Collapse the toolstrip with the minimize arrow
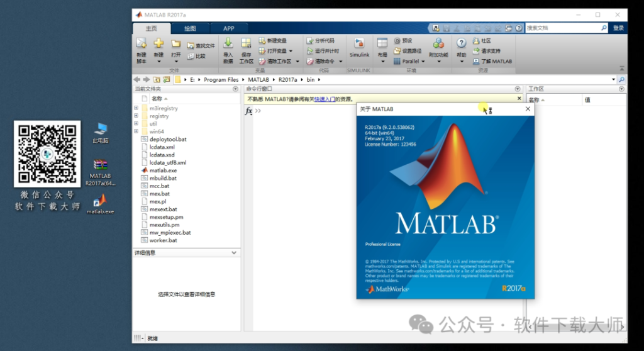Screen dimensions: 644x351 (622, 68)
